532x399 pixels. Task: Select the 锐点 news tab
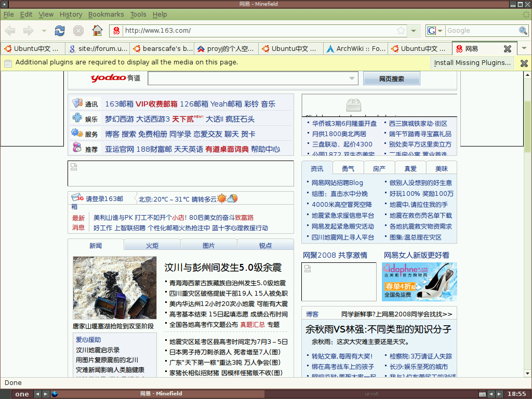265,245
